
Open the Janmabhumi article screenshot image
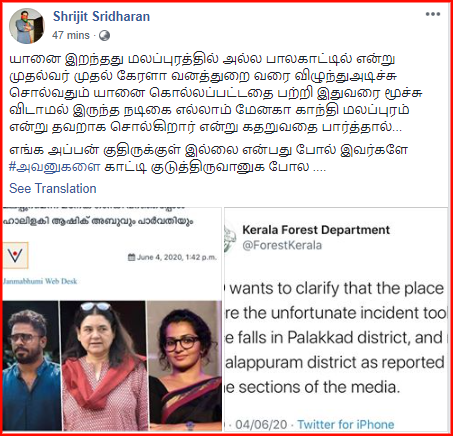point(112,319)
